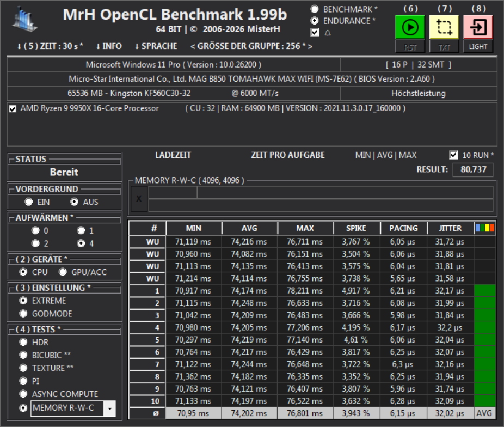Click the AVG column header
Screen dimensions: 504x427
pyautogui.click(x=249, y=228)
